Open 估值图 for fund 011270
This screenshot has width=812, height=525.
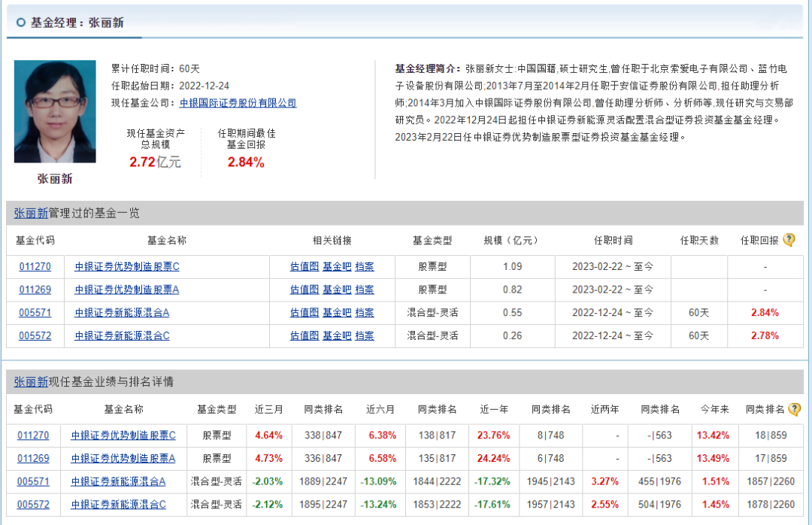[x=304, y=266]
